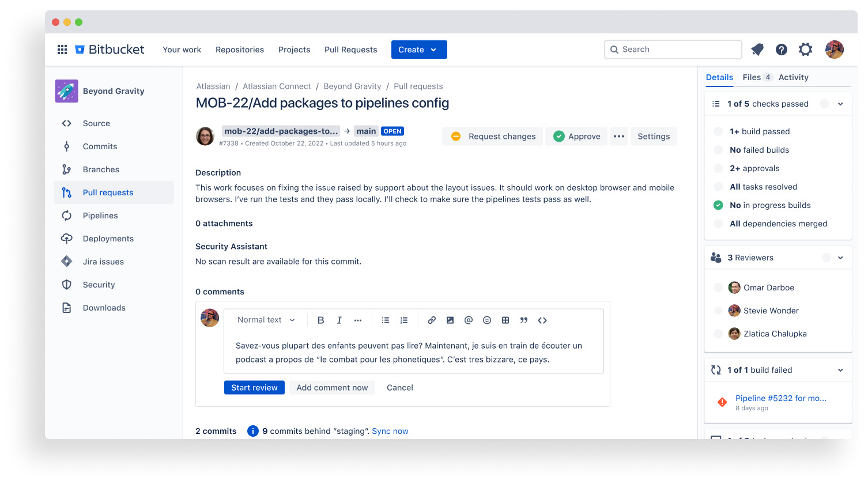The image size is (868, 484).
Task: Open the user profile avatar in header
Action: tap(835, 50)
